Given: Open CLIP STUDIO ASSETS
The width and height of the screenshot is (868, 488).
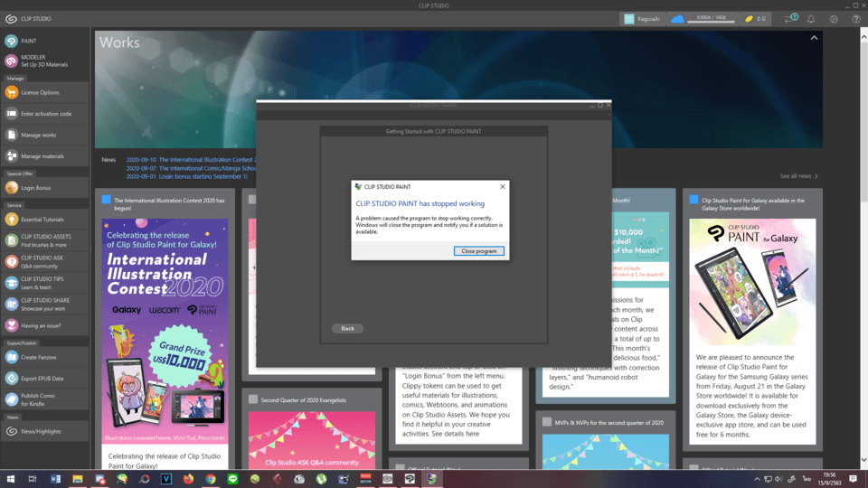Looking at the screenshot, I should coord(44,240).
